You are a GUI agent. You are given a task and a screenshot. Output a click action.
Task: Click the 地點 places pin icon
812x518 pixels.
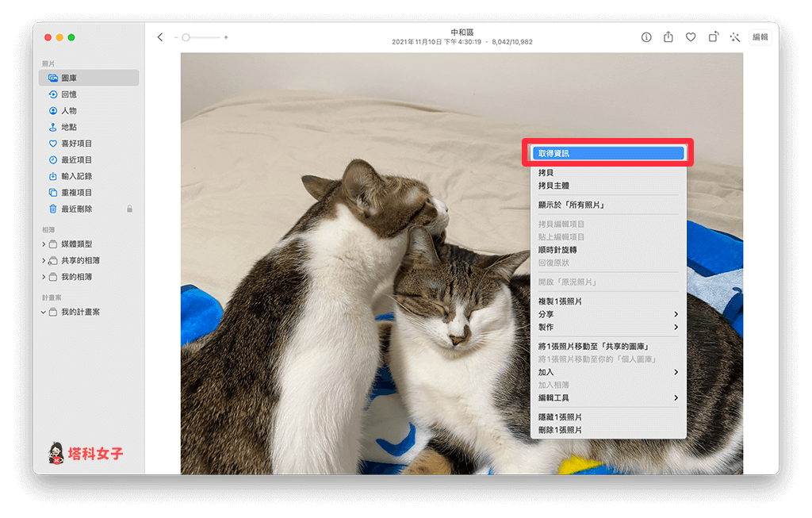point(53,127)
